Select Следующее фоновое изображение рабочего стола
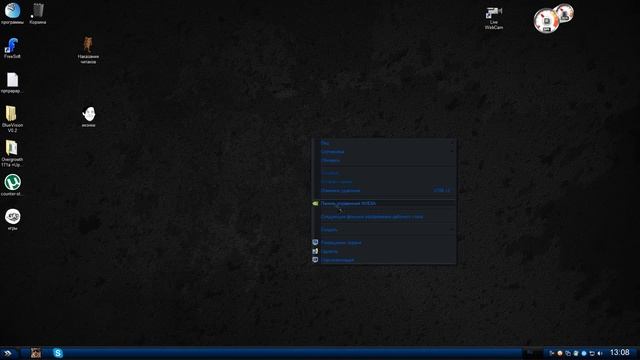This screenshot has height=360, width=640. pos(384,217)
